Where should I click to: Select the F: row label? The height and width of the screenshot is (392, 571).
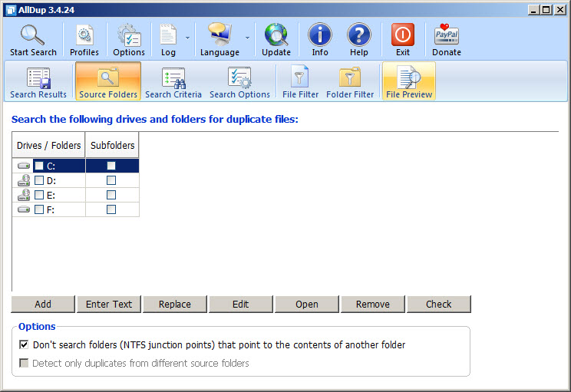click(x=51, y=210)
